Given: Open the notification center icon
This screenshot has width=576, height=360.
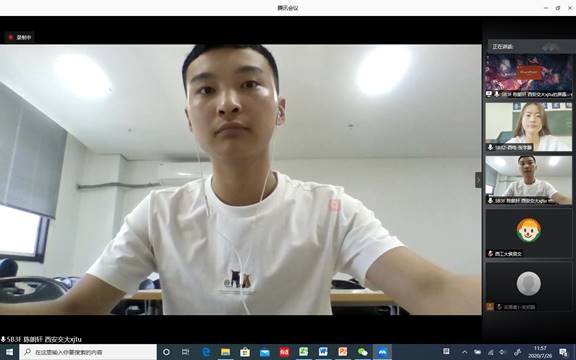Looking at the screenshot, I should (x=563, y=352).
